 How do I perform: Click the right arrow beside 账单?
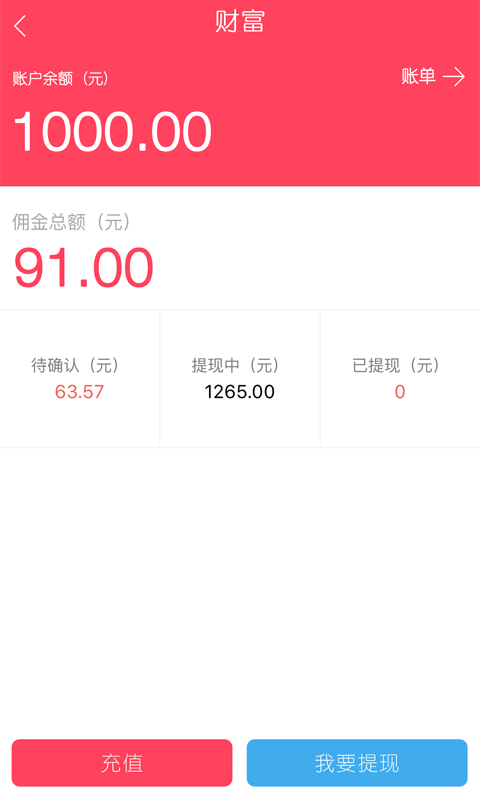pos(454,77)
